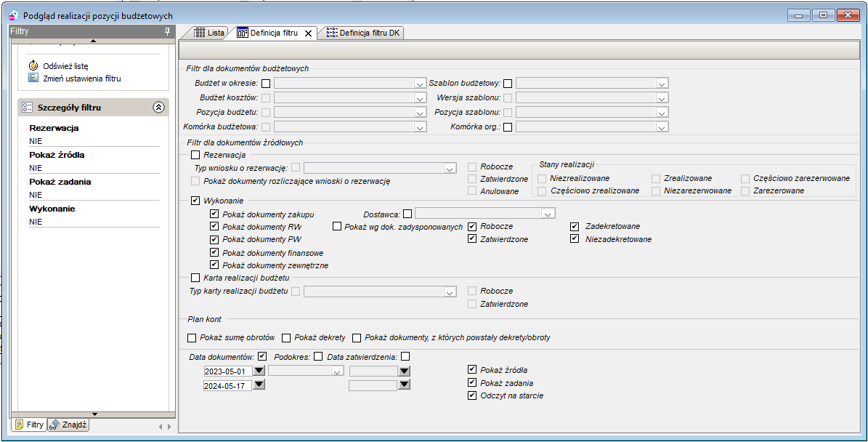868x442 pixels.
Task: Click the end date field 2024-05-17
Action: point(227,385)
